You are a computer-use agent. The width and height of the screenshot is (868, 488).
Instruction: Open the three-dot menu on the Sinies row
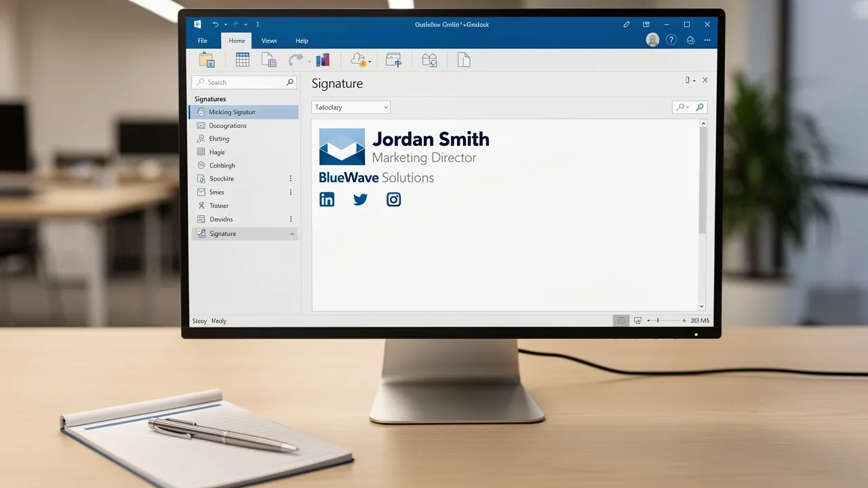[291, 192]
